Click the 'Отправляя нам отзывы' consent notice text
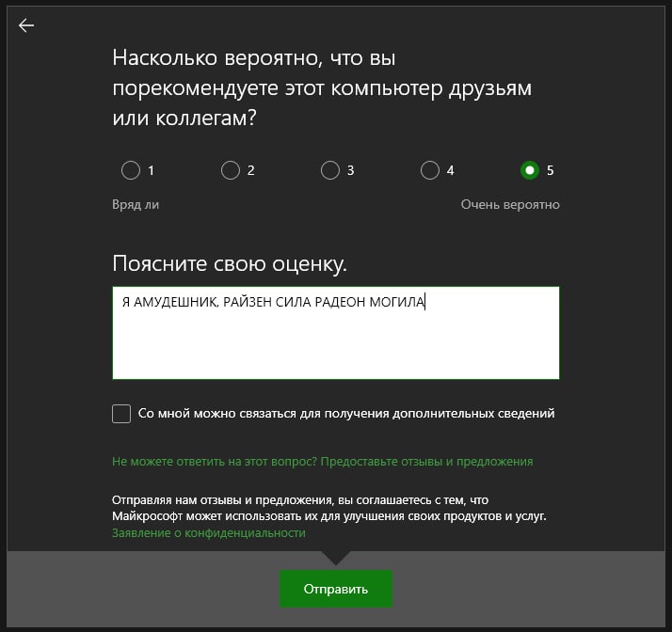672x632 pixels. [329, 508]
